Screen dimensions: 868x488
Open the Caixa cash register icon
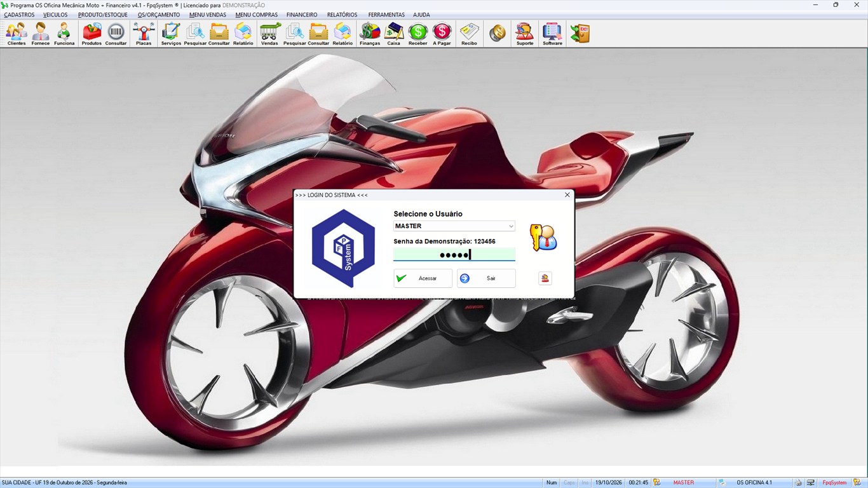394,34
